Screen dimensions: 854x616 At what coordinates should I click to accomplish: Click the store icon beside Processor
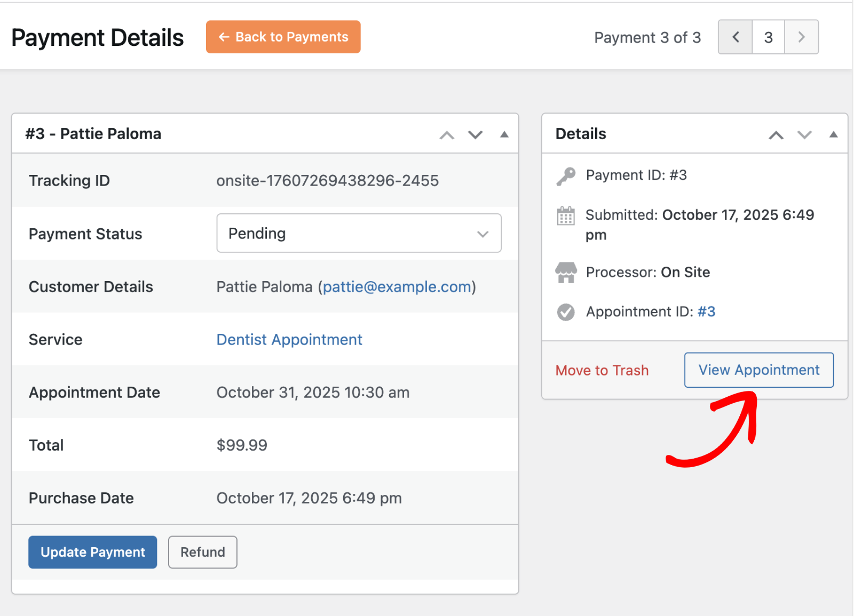coord(566,273)
